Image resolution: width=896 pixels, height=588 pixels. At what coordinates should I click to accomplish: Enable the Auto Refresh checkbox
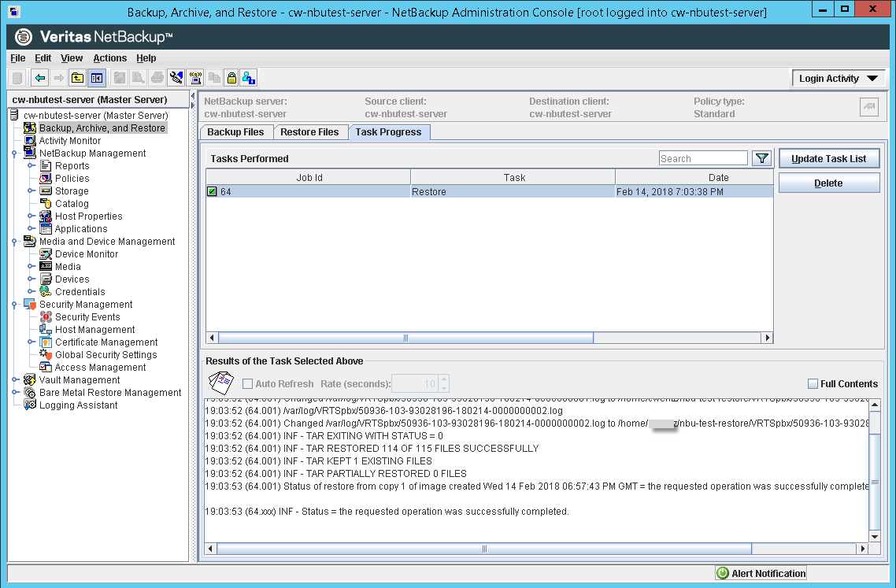pyautogui.click(x=247, y=383)
